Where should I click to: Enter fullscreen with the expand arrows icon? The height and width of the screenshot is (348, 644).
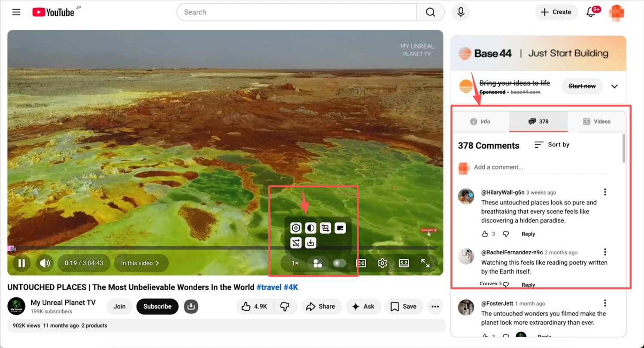(x=425, y=263)
